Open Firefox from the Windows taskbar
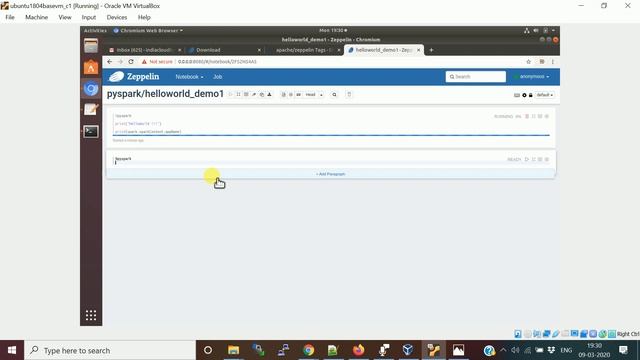Image resolution: width=640 pixels, height=360 pixels. pyautogui.click(x=358, y=350)
